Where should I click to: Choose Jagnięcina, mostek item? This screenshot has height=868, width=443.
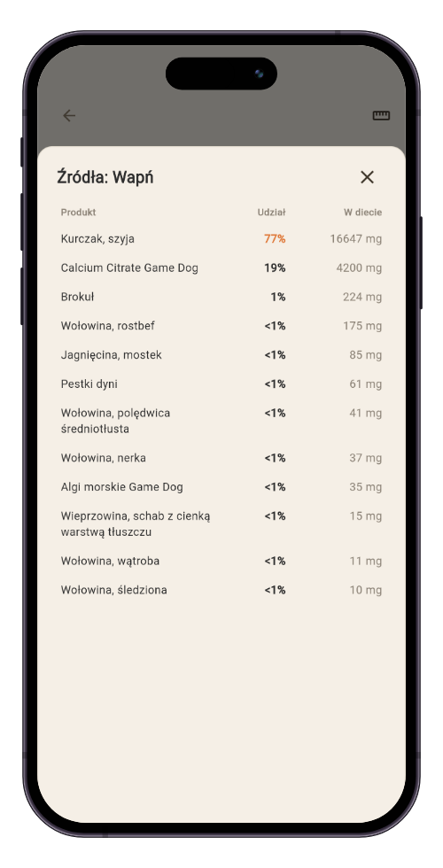221,355
